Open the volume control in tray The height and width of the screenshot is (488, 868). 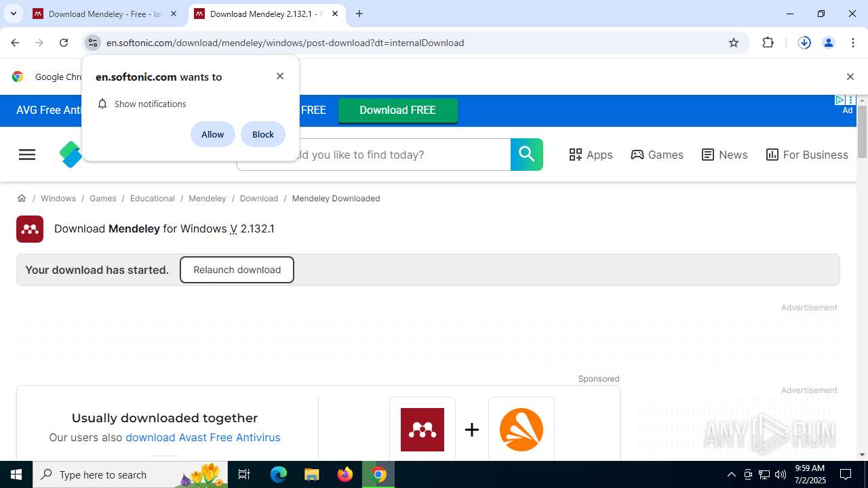click(x=781, y=474)
